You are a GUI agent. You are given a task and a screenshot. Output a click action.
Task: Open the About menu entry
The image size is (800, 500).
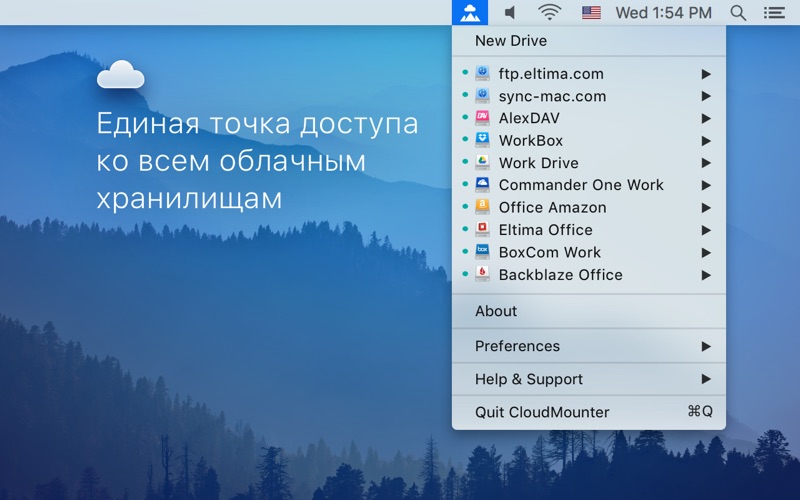[496, 311]
